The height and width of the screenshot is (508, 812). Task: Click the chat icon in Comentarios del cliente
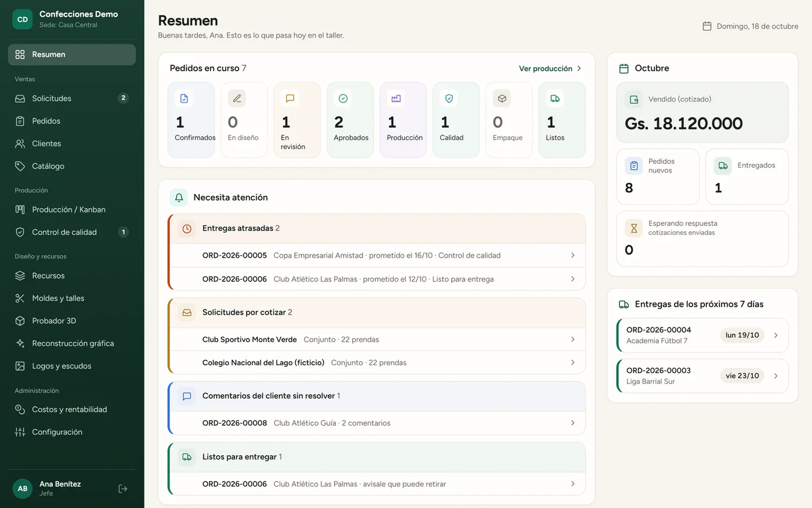[187, 396]
